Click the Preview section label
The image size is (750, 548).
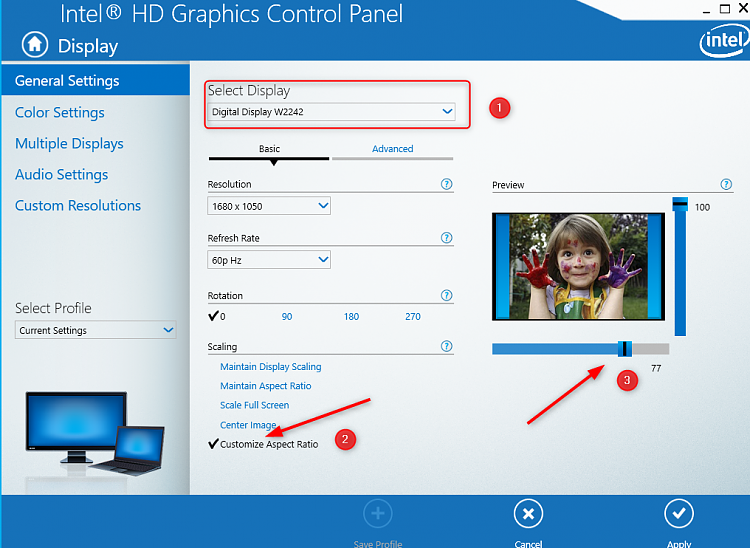(x=508, y=185)
